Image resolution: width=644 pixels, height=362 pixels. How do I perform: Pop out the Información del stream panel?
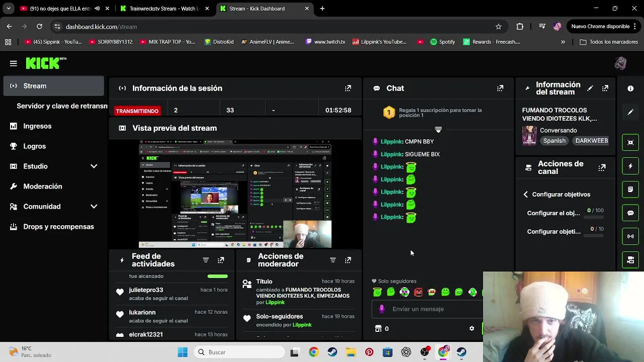click(605, 88)
